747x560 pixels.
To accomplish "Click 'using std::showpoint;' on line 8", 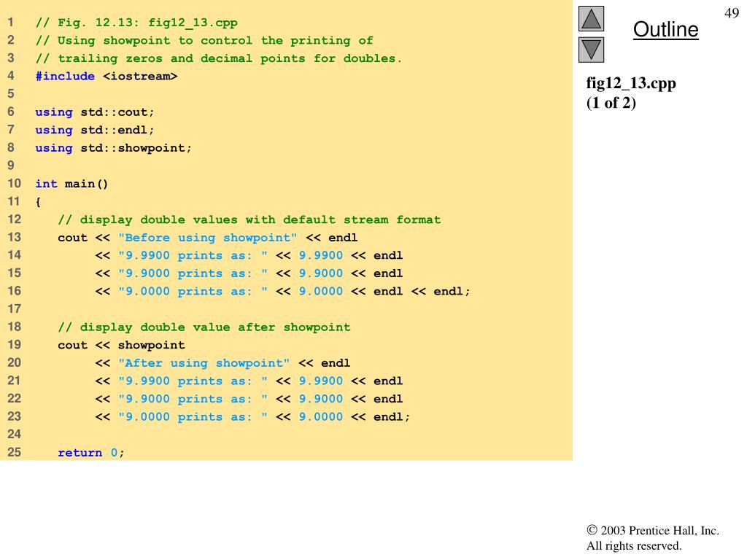I will tap(113, 148).
